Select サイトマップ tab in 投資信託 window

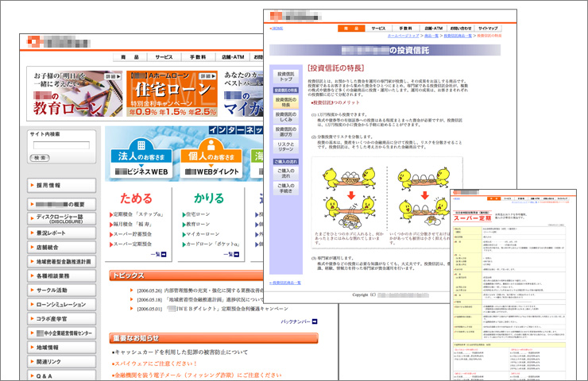[x=488, y=28]
